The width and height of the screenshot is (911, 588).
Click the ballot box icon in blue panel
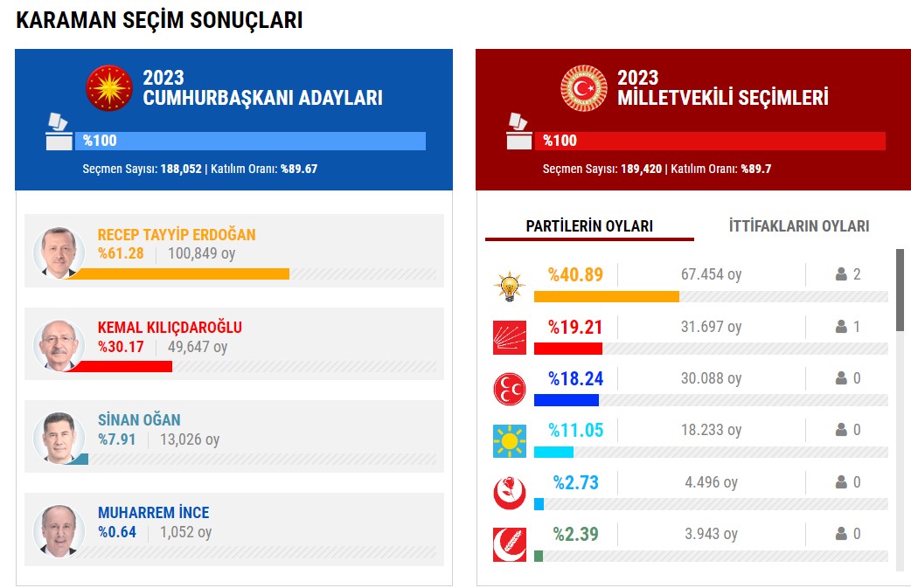[58, 133]
